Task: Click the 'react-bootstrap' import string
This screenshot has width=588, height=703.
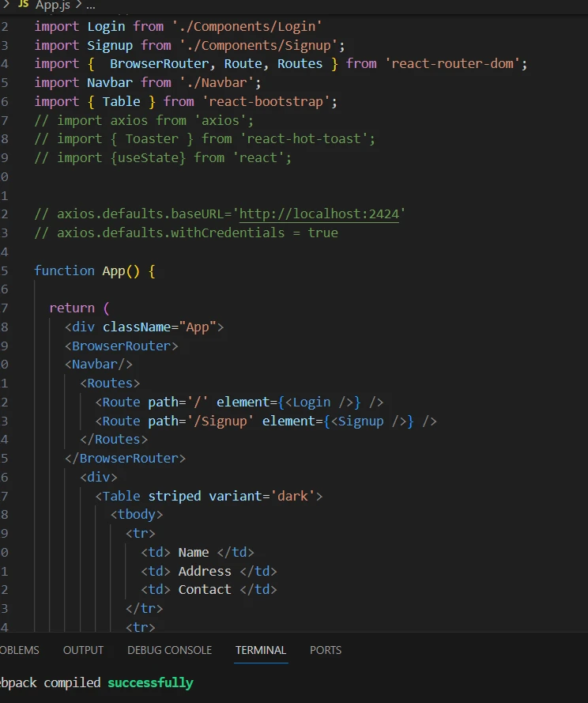Action: pos(269,101)
